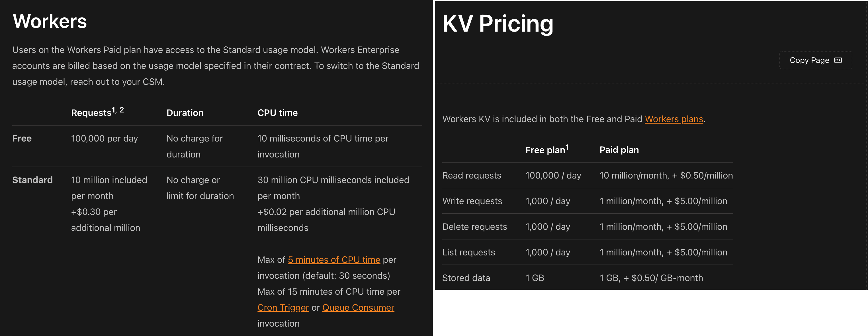Open the Workers plans link
This screenshot has width=868, height=336.
673,119
